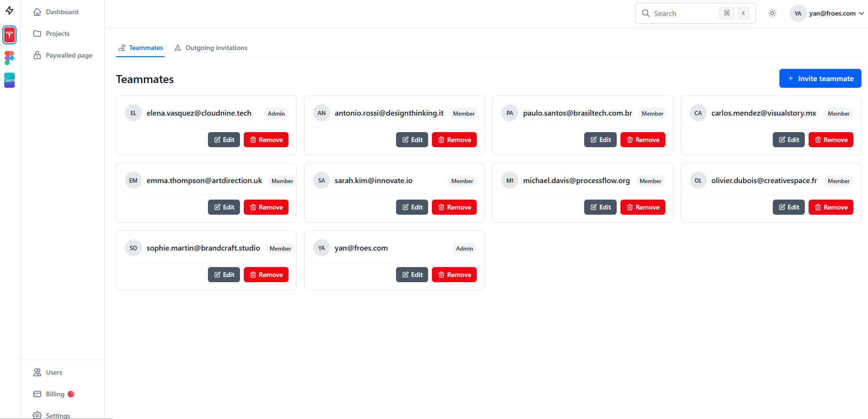Open Settings gear in sidebar
This screenshot has width=868, height=419.
(58, 415)
